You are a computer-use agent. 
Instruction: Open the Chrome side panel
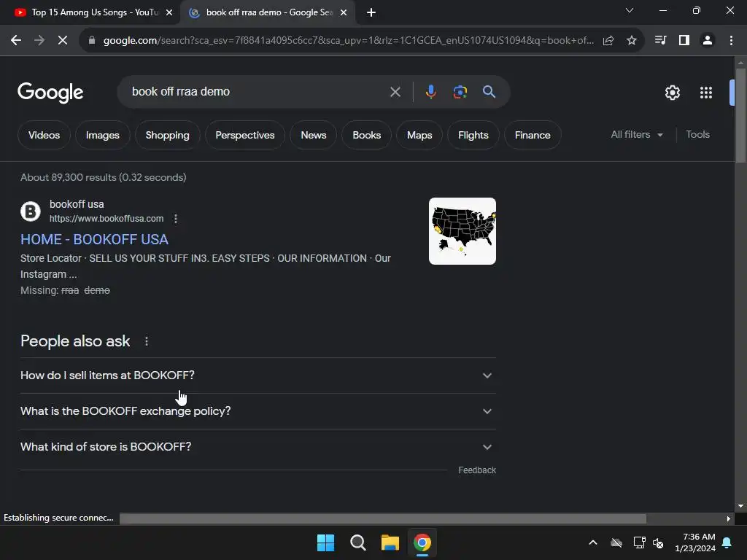pyautogui.click(x=684, y=41)
